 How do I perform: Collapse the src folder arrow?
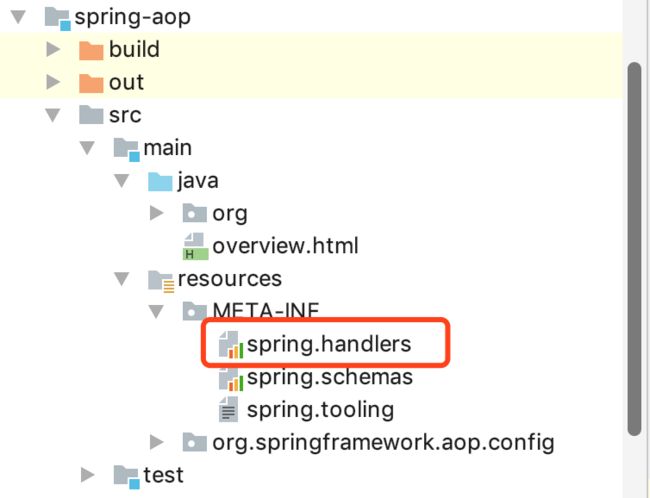[x=53, y=115]
